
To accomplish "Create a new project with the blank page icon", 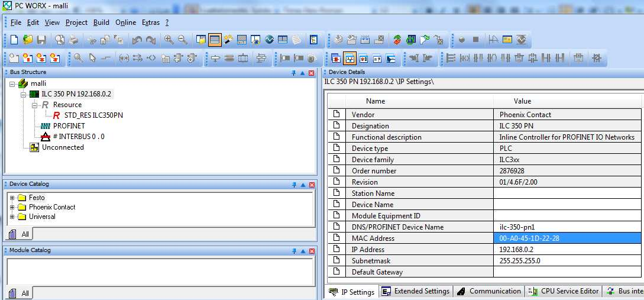I will pyautogui.click(x=14, y=40).
